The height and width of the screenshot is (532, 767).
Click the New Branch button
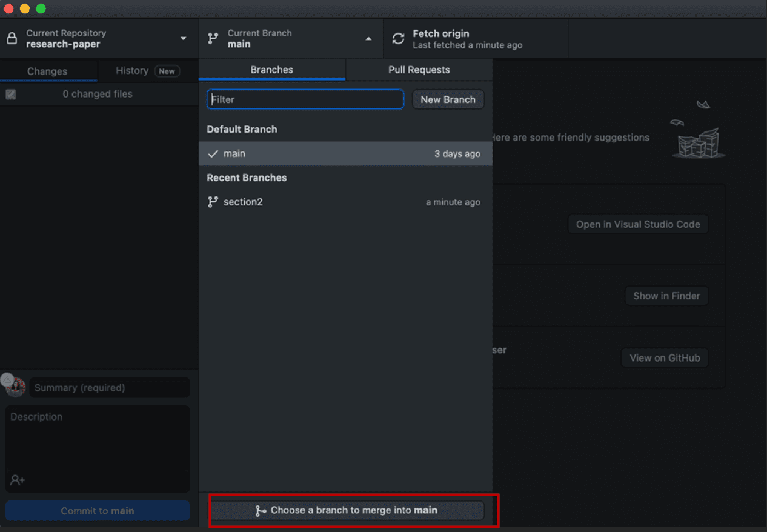(448, 99)
